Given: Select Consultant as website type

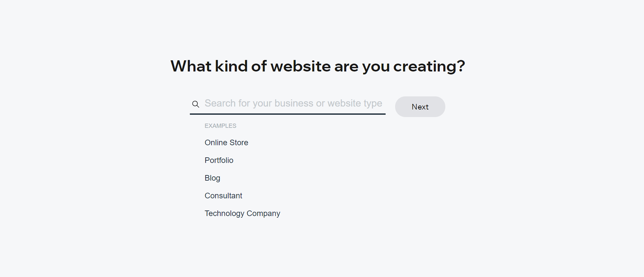Looking at the screenshot, I should [x=223, y=196].
